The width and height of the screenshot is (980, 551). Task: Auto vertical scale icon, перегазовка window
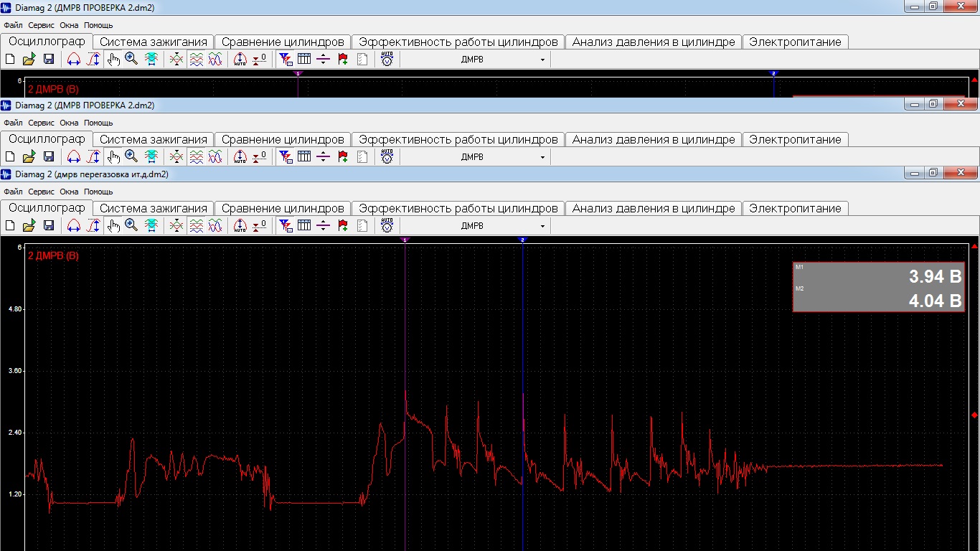pos(240,225)
